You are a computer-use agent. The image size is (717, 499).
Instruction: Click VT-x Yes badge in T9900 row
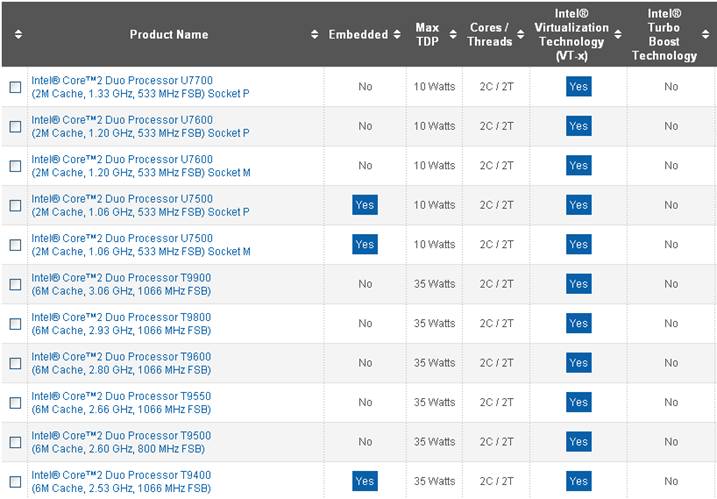tap(579, 284)
